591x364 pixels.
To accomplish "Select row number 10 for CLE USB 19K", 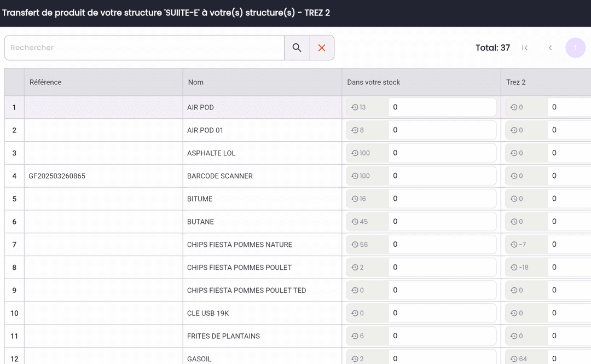I will (14, 313).
